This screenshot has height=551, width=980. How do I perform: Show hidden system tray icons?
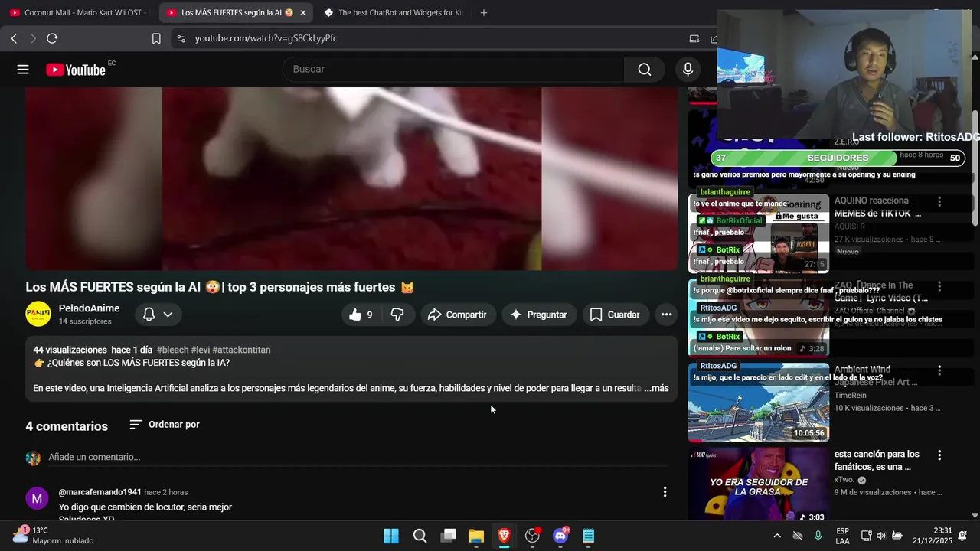(x=777, y=536)
